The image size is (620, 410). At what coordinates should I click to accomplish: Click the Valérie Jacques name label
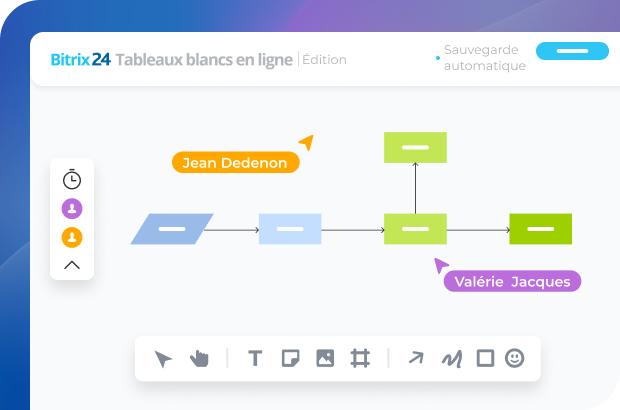512,282
